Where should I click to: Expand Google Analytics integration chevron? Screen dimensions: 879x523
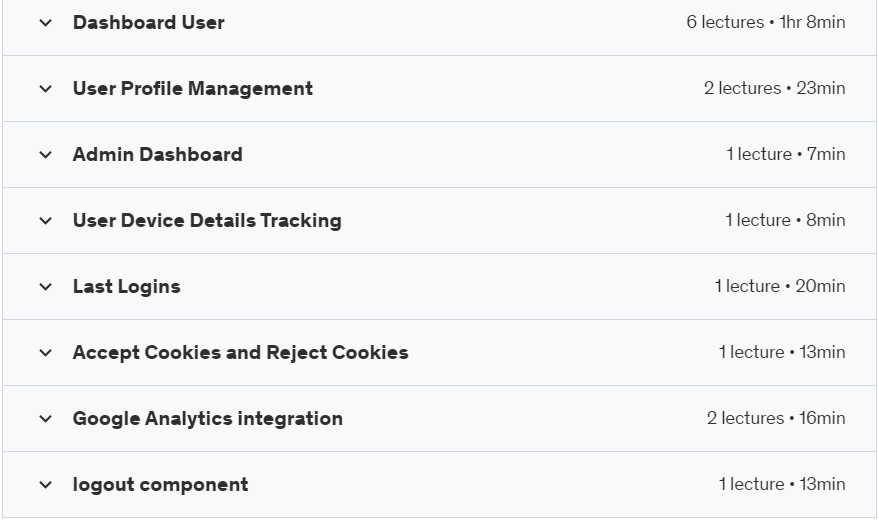click(x=45, y=419)
